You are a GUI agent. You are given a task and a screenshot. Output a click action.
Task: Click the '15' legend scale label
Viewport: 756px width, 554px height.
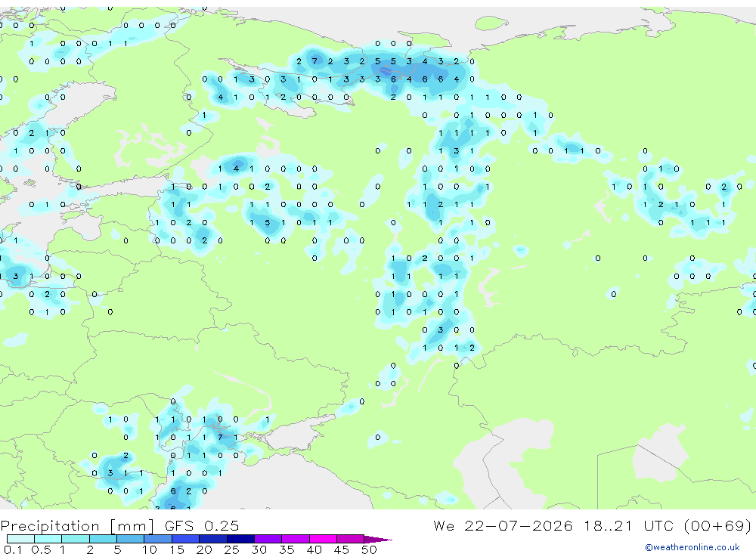[177, 549]
